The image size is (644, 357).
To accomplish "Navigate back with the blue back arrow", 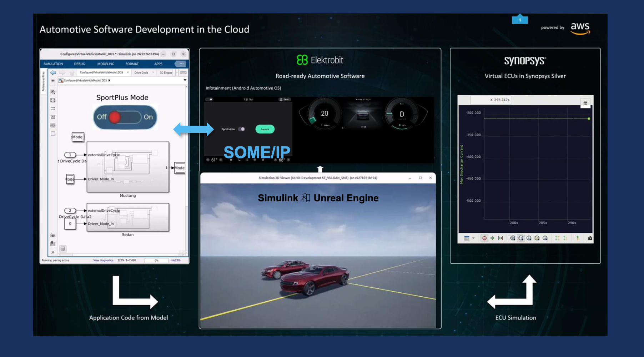I will (x=53, y=72).
